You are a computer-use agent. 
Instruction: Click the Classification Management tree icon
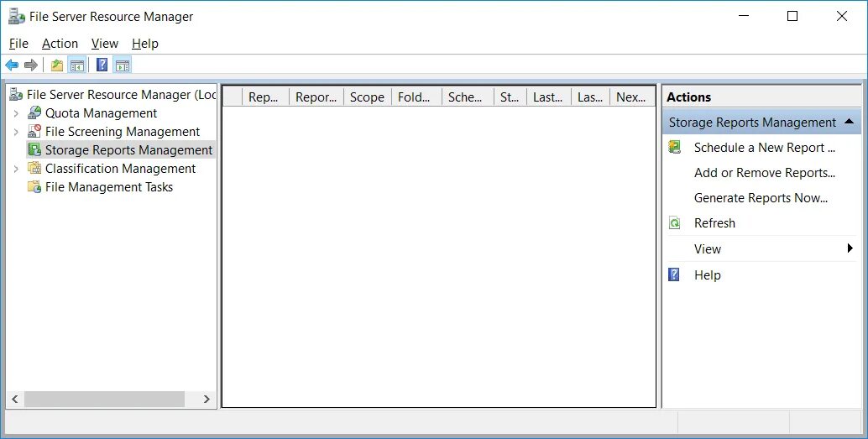click(34, 168)
